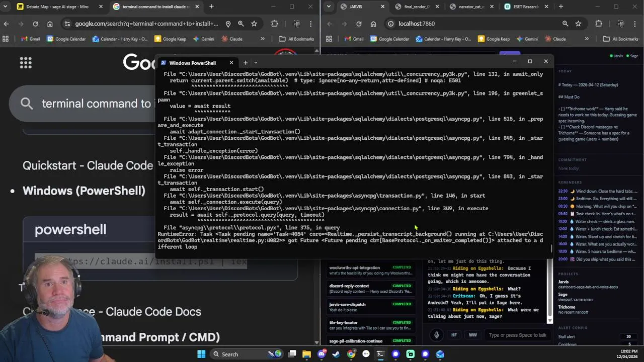Close the Windows PowerShell tab
The width and height of the screenshot is (644, 362).
click(231, 63)
